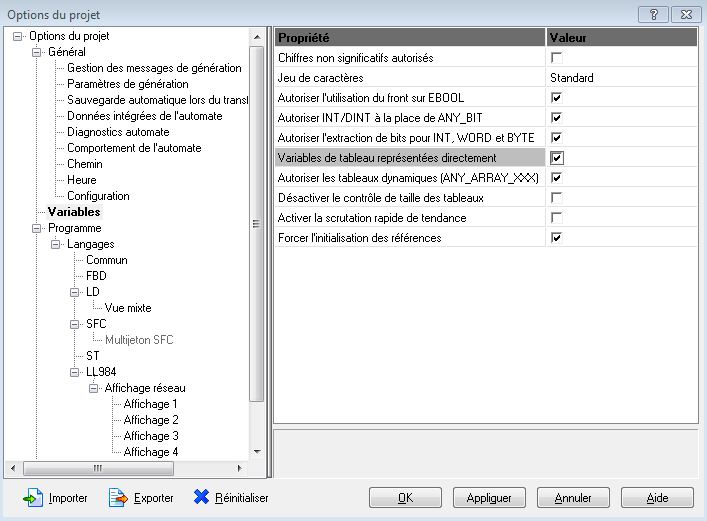This screenshot has width=707, height=521.
Task: Click the Importer icon button
Action: point(34,498)
